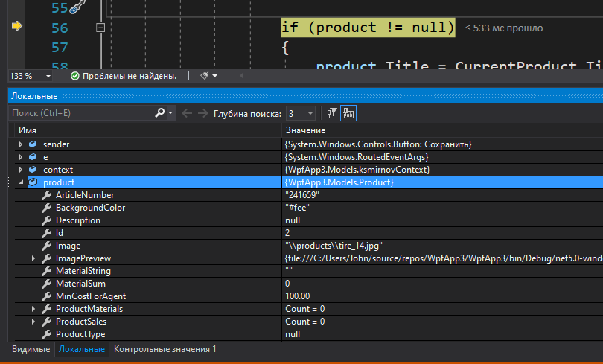Click the back navigation arrow in Locals
Viewport: 603px width, 364px height.
[x=186, y=113]
